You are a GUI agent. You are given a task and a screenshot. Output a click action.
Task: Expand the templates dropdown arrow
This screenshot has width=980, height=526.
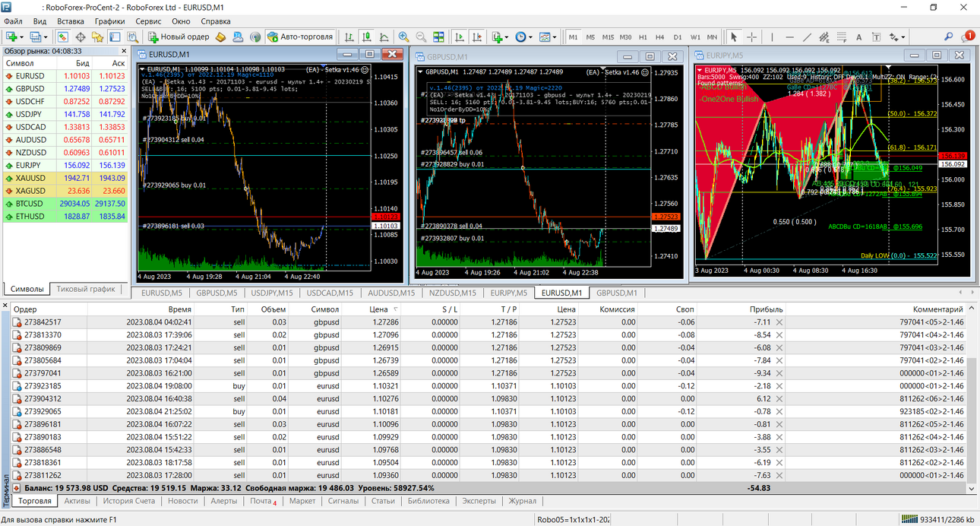(x=555, y=36)
